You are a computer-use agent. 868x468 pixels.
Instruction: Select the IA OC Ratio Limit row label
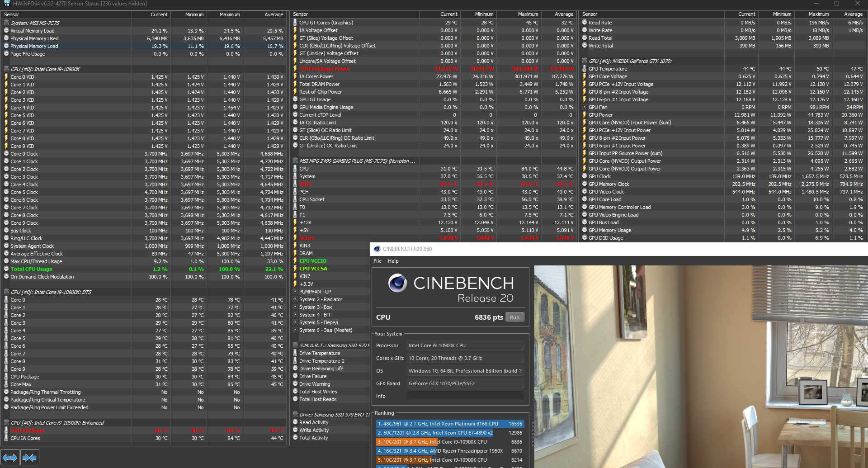[x=318, y=123]
